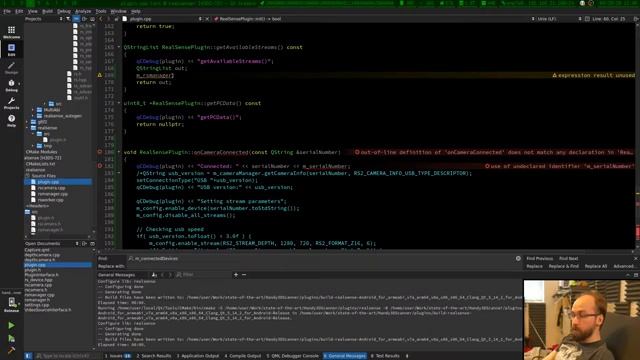The height and width of the screenshot is (360, 640).
Task: Open the File menu
Action: (x=7, y=11)
